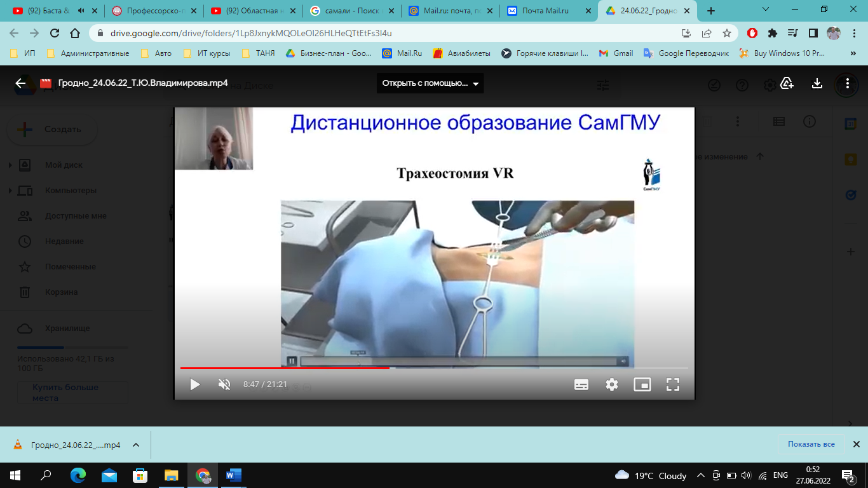Screen dimensions: 868x488
Task: Click the browser back arrow
Action: (15, 33)
